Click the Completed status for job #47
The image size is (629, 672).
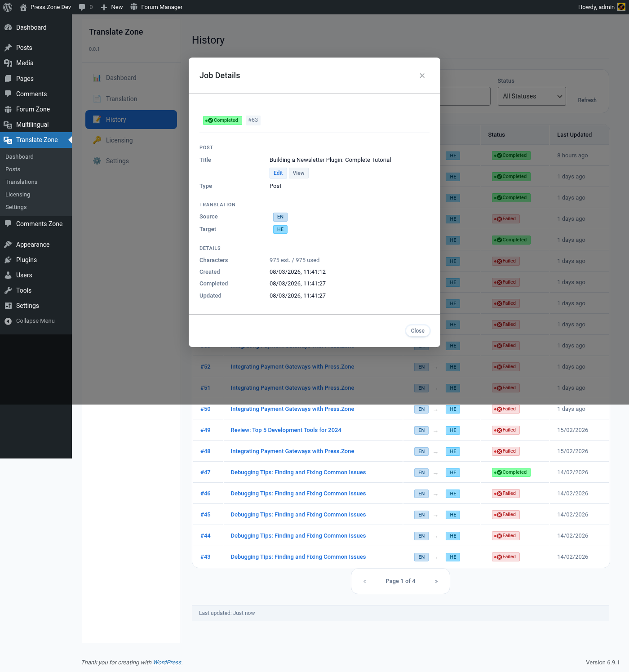click(511, 472)
